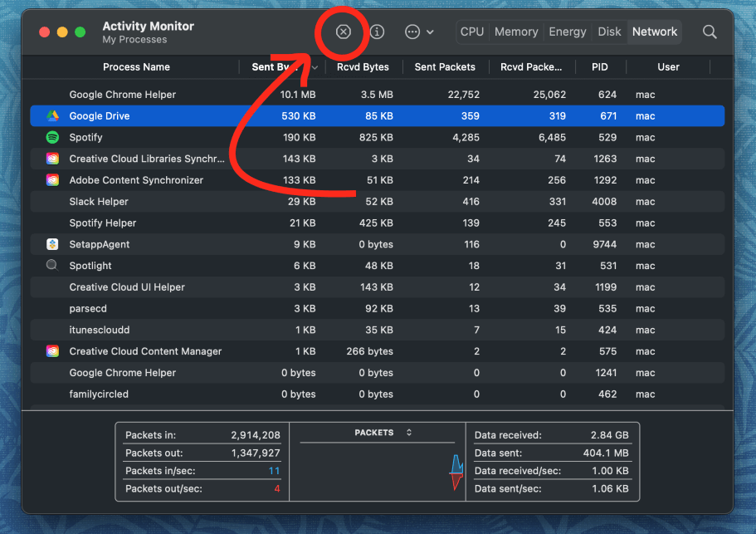Click the green fullscreen window button
756x534 pixels.
(x=80, y=32)
